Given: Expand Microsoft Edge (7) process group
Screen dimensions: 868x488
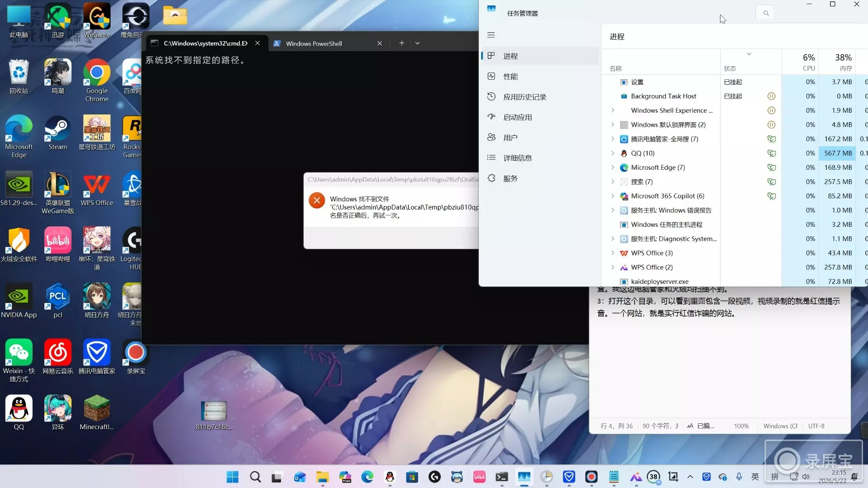Looking at the screenshot, I should [x=613, y=167].
